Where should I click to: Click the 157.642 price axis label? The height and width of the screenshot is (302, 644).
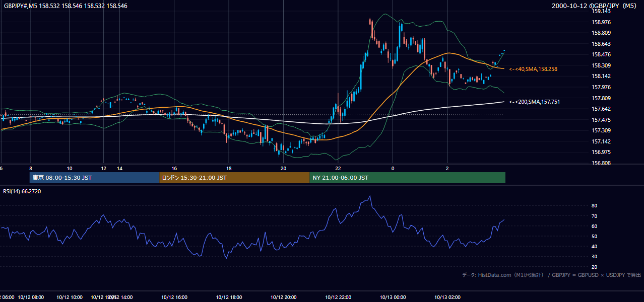coord(601,109)
